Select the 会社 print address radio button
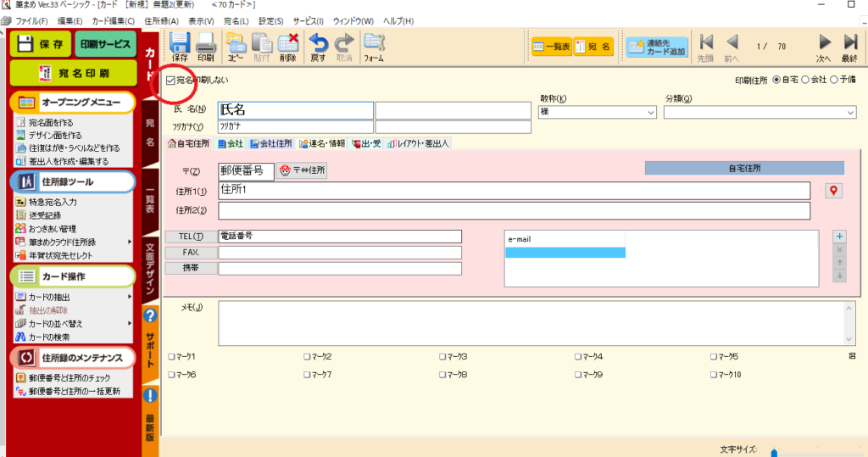Image resolution: width=868 pixels, height=457 pixels. [x=804, y=80]
